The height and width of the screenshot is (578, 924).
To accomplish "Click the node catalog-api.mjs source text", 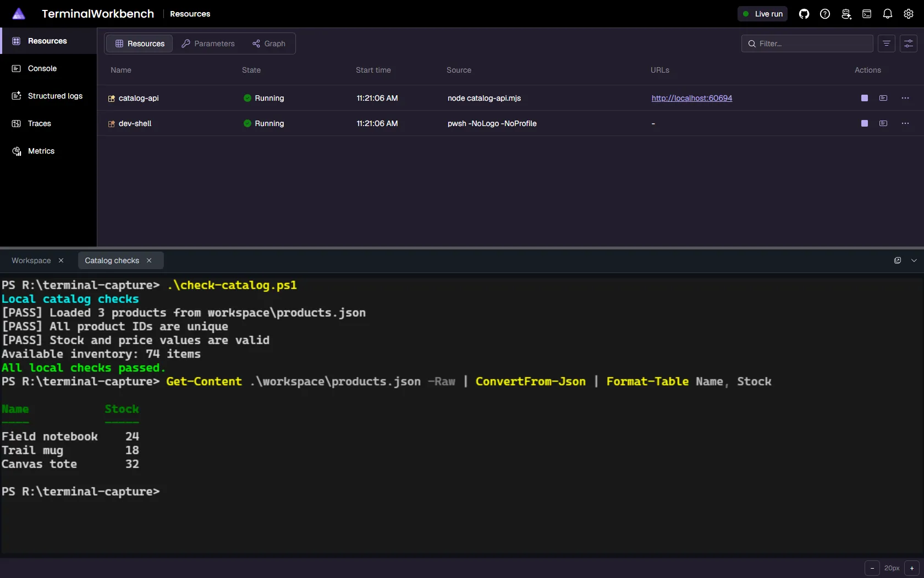I will 484,98.
